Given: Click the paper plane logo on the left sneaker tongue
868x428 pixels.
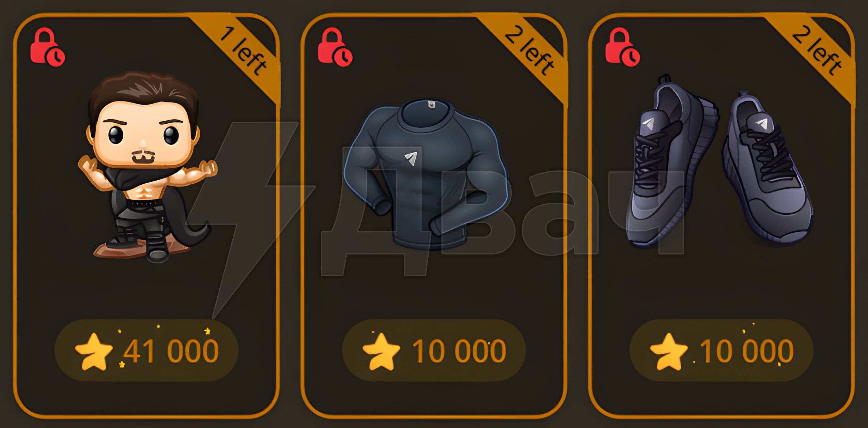Looking at the screenshot, I should 649,124.
